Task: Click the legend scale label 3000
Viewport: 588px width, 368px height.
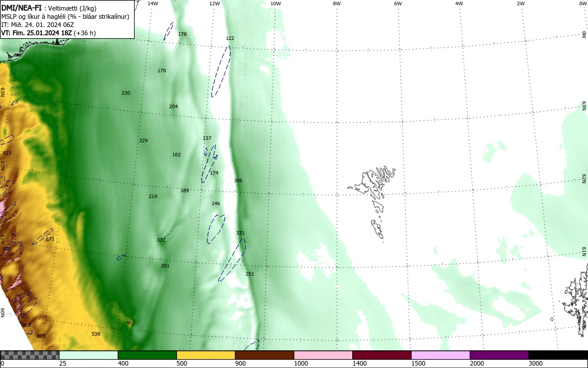Action: pyautogui.click(x=536, y=363)
